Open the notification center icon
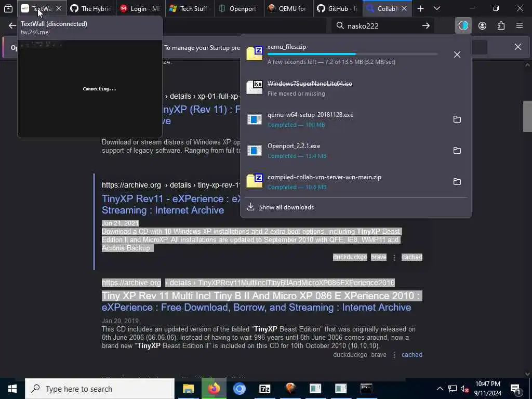This screenshot has width=532, height=399. (515, 389)
